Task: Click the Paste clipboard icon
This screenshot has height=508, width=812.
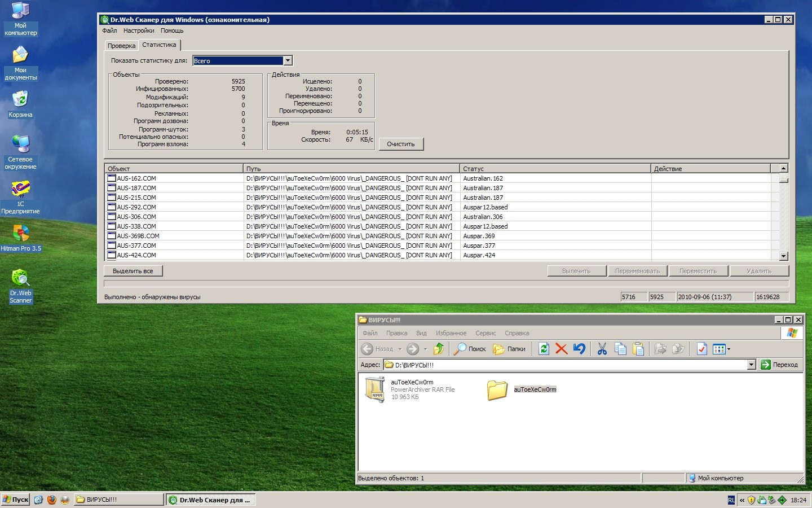Action: pos(638,349)
